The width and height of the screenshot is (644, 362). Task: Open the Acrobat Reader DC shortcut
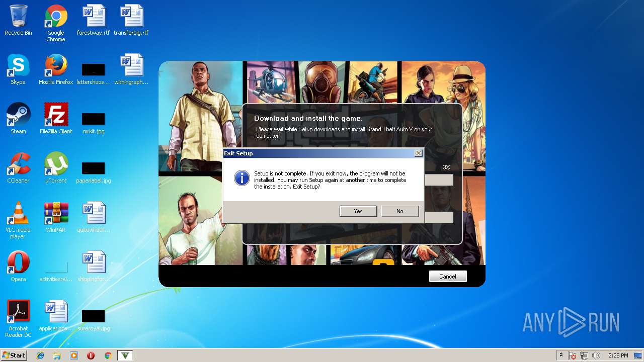[x=18, y=319]
